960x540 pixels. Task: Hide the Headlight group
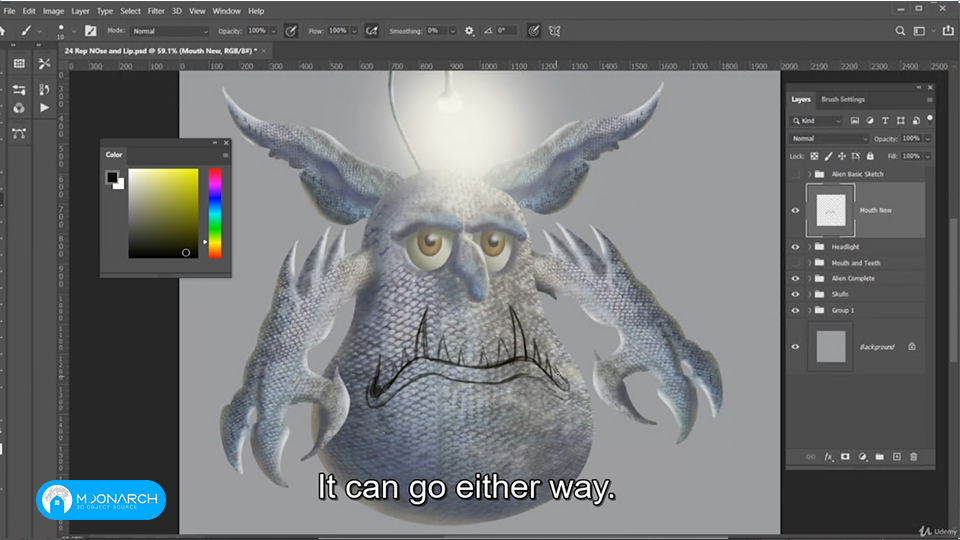[795, 247]
